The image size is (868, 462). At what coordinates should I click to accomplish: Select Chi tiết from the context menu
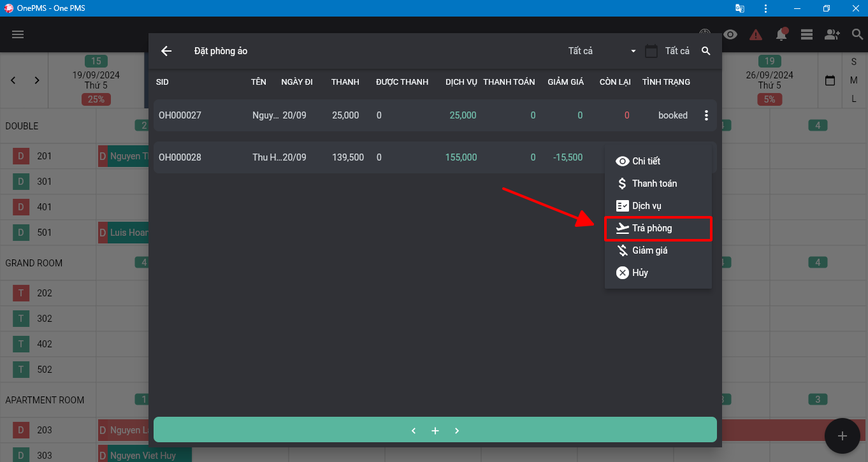[658, 161]
